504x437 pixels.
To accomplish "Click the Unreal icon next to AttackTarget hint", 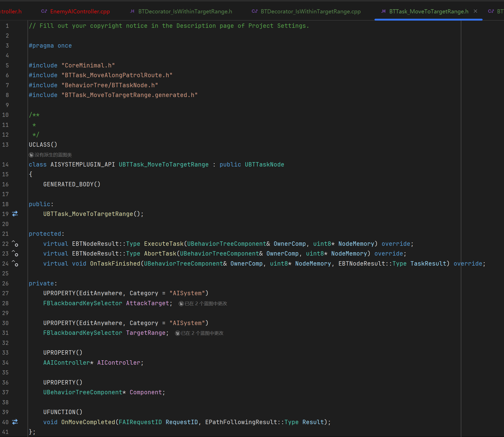I will pyautogui.click(x=181, y=304).
